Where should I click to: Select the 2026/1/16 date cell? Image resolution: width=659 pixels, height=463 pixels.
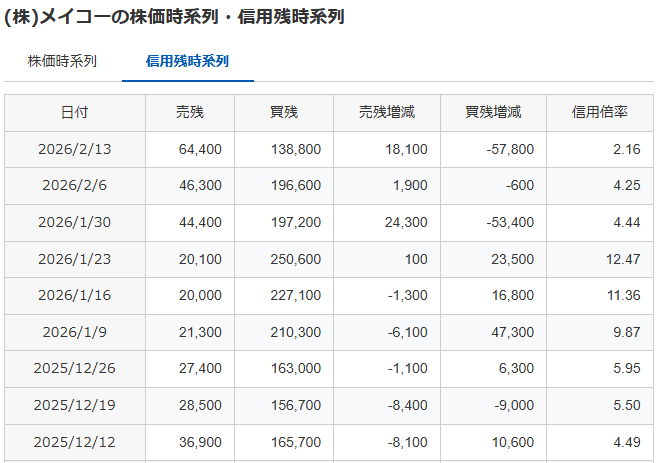(x=75, y=295)
